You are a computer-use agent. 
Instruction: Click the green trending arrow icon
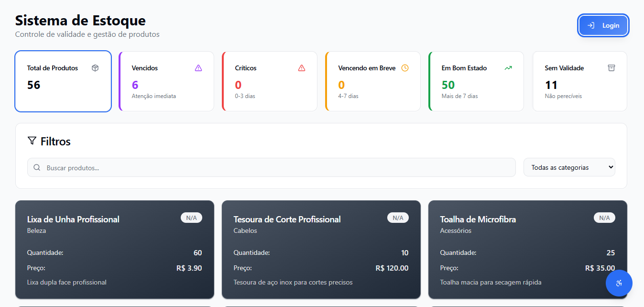508,68
